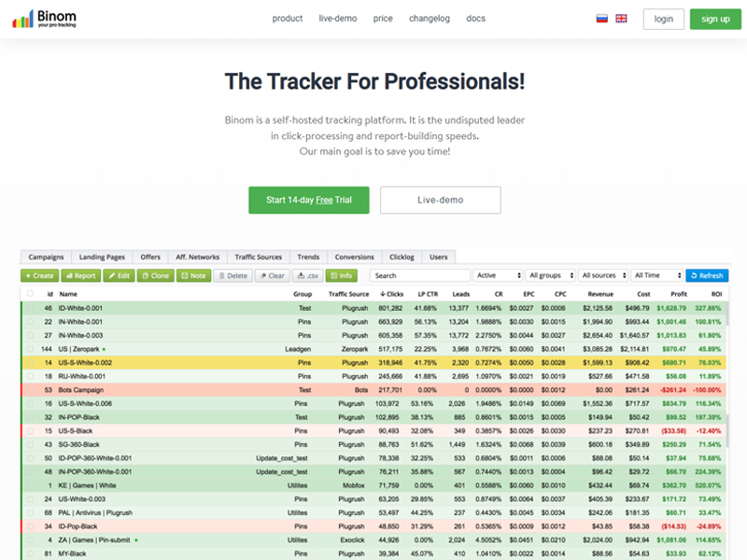This screenshot has height=560, width=747.
Task: Open the price nav link
Action: 383,19
